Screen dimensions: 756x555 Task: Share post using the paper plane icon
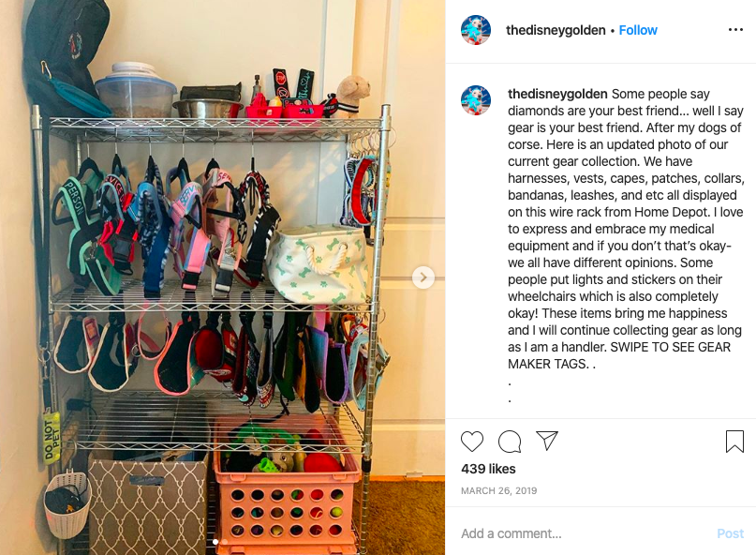pos(547,441)
